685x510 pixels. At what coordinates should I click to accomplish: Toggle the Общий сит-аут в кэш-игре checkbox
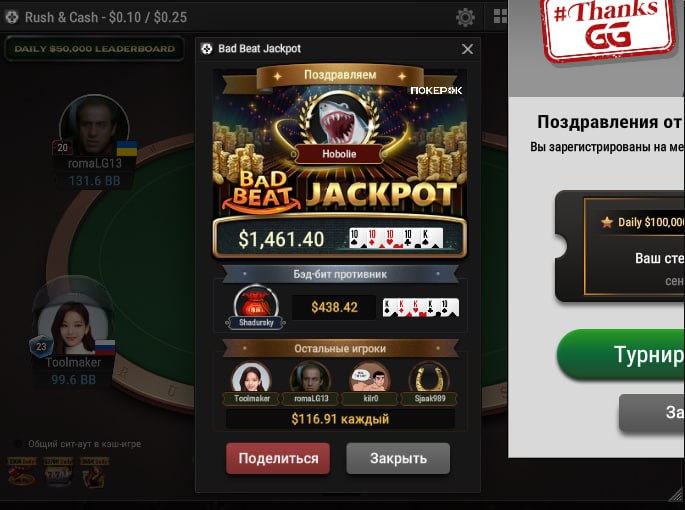pyautogui.click(x=17, y=444)
